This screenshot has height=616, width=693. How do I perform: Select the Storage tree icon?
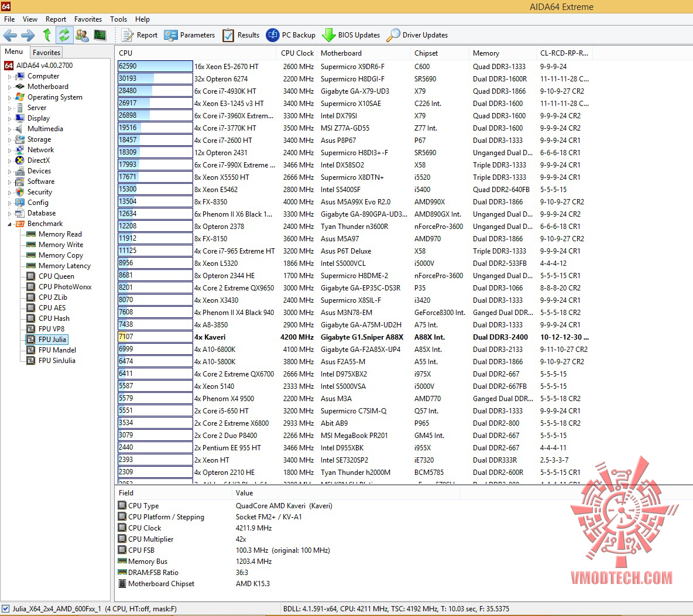(x=19, y=139)
